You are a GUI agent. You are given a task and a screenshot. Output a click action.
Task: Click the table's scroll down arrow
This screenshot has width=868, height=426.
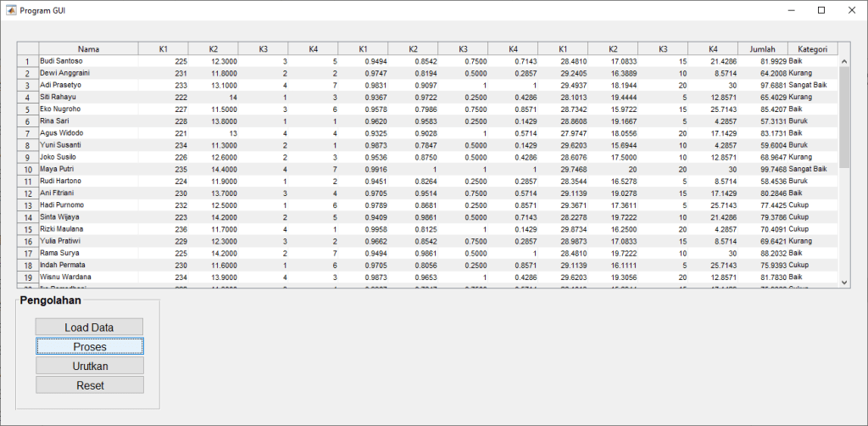843,282
